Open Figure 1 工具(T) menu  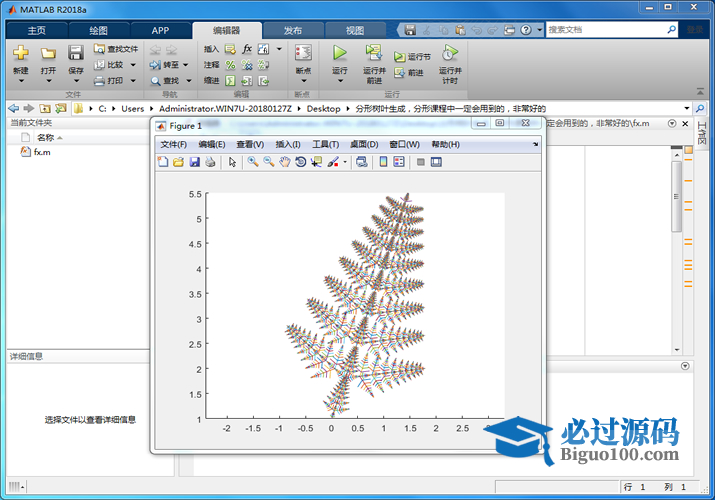[326, 144]
